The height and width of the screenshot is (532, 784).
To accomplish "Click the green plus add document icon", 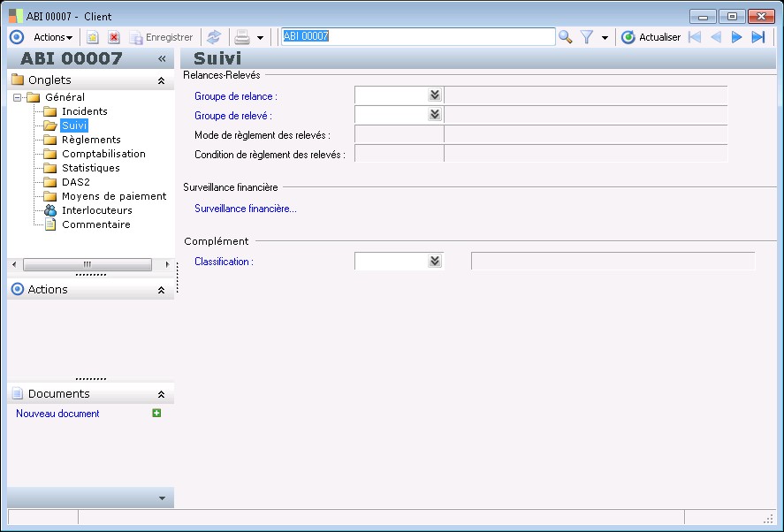I will coord(156,413).
